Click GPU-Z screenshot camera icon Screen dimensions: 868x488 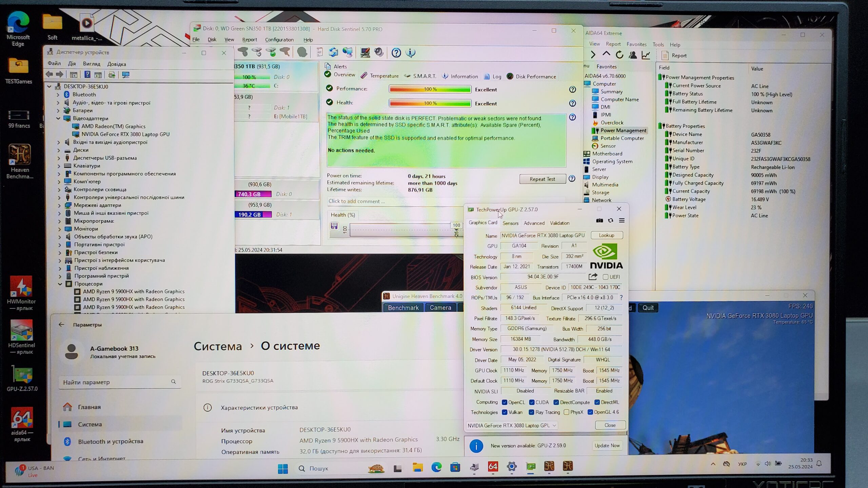pos(599,221)
